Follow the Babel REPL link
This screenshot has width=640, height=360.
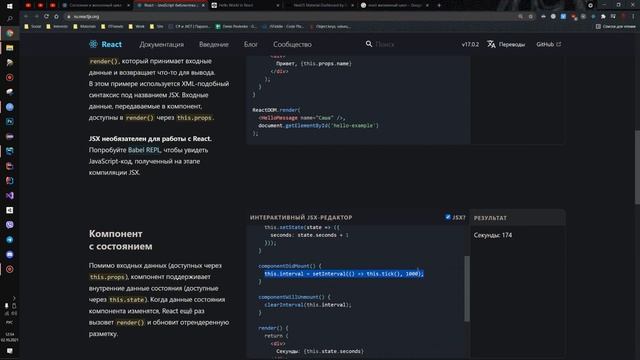coord(144,150)
